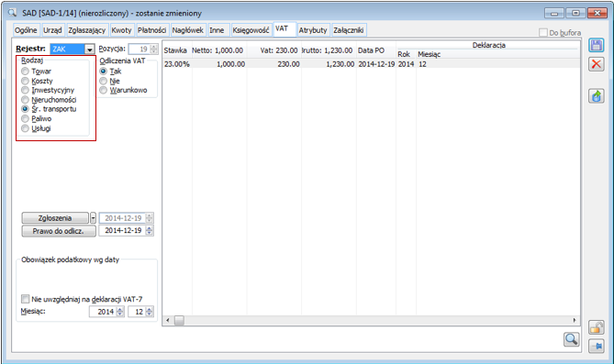Close the SAD window

[597, 13]
